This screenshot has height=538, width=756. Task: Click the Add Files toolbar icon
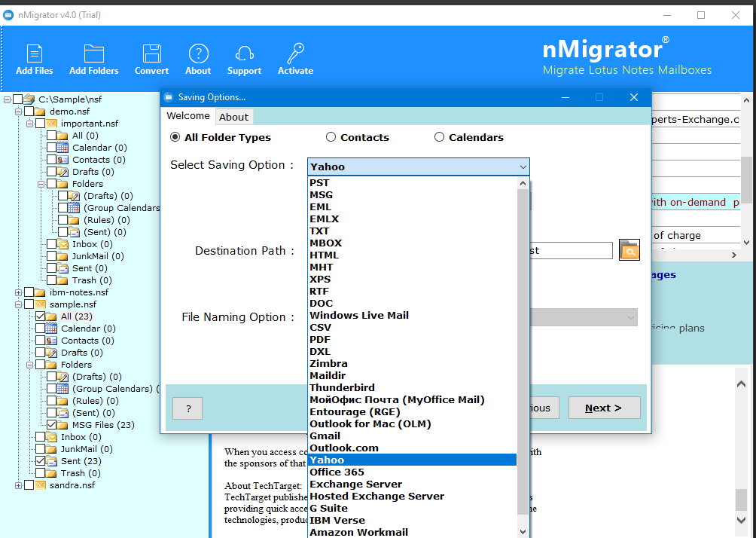[x=34, y=53]
